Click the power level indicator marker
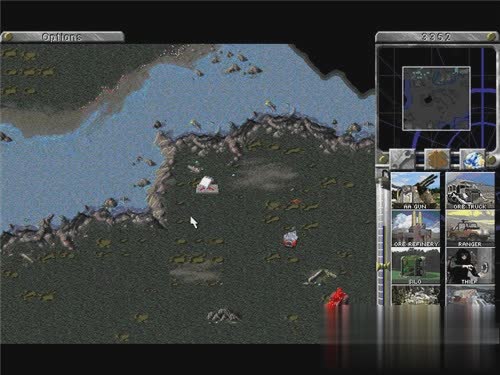This screenshot has height=375, width=500. 383,266
